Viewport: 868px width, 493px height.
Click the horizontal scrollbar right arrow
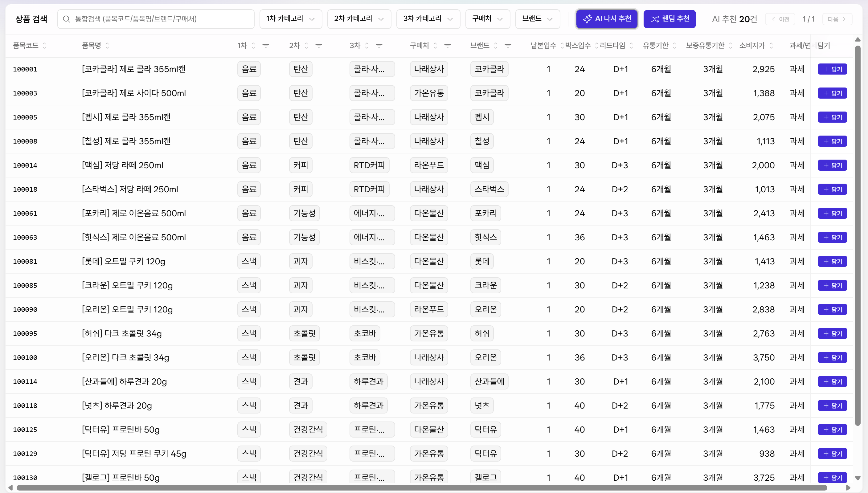pyautogui.click(x=848, y=487)
